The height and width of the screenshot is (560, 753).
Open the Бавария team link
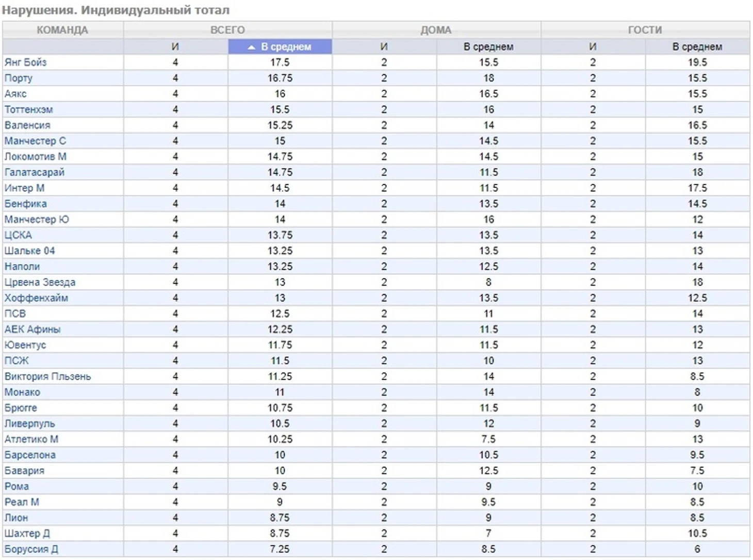tap(24, 471)
